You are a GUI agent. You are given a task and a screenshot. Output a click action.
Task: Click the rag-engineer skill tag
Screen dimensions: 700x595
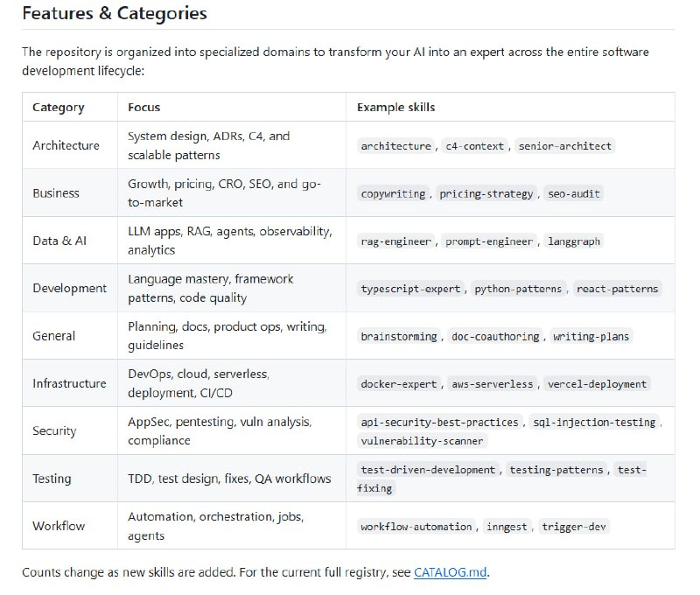(395, 241)
